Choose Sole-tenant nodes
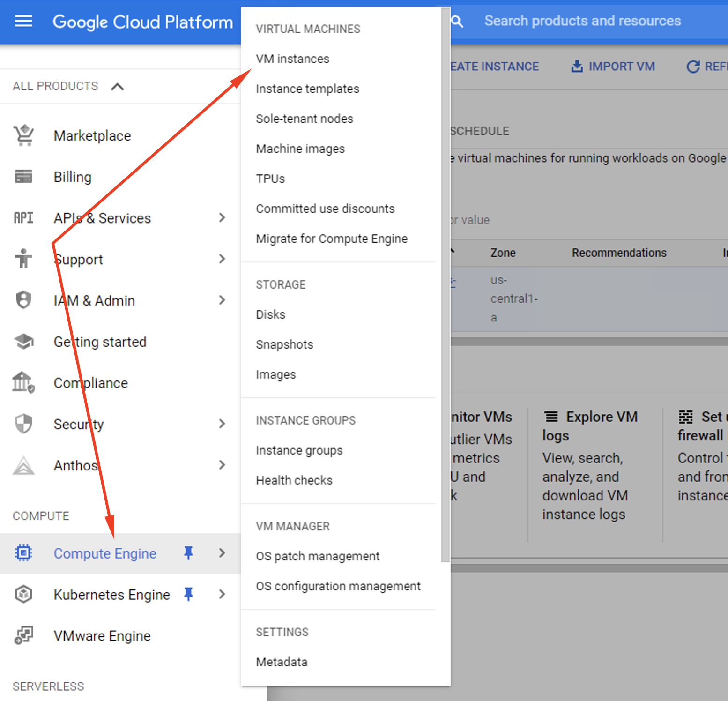This screenshot has width=728, height=701. [305, 119]
